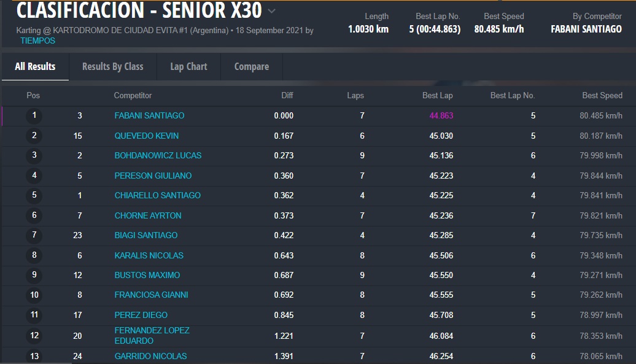Switch to the All Results tab

click(x=35, y=66)
